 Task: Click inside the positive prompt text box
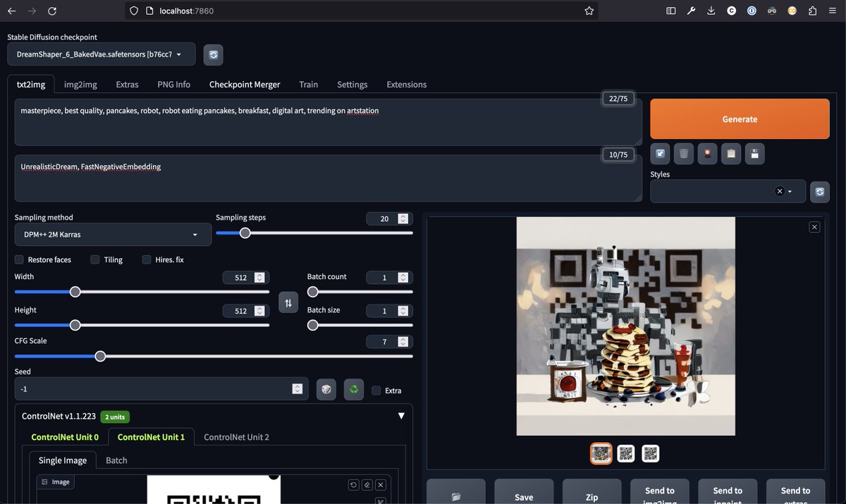[x=329, y=122]
